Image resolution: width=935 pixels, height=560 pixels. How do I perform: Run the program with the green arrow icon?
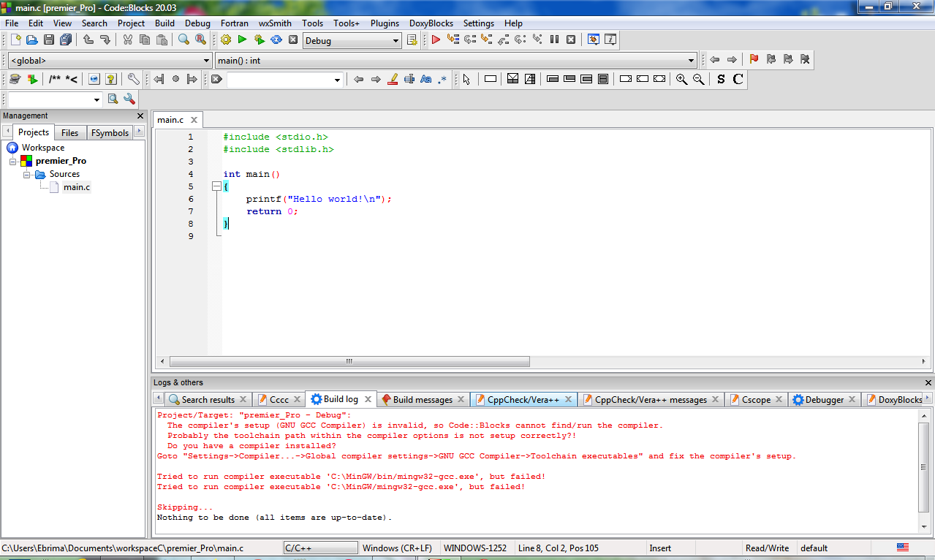(242, 40)
